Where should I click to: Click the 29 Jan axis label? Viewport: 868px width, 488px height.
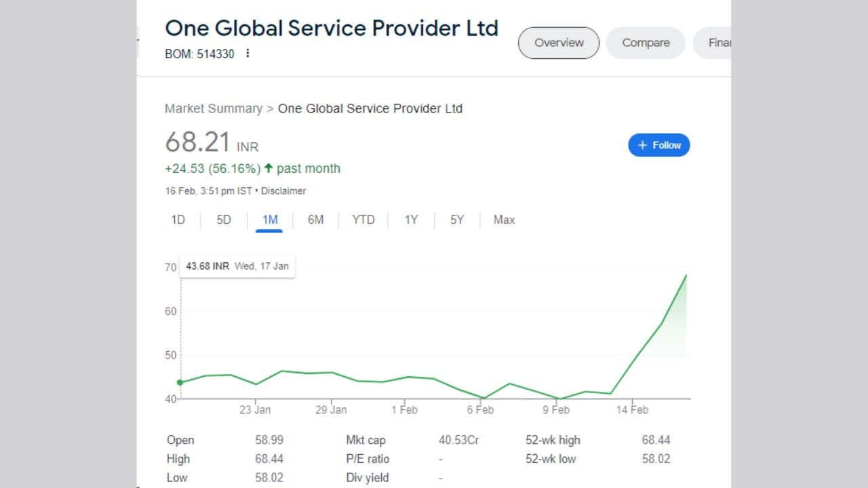pyautogui.click(x=331, y=410)
